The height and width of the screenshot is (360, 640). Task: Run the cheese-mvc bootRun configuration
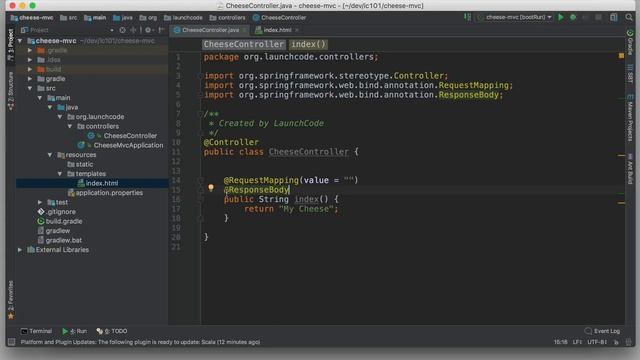pyautogui.click(x=561, y=17)
